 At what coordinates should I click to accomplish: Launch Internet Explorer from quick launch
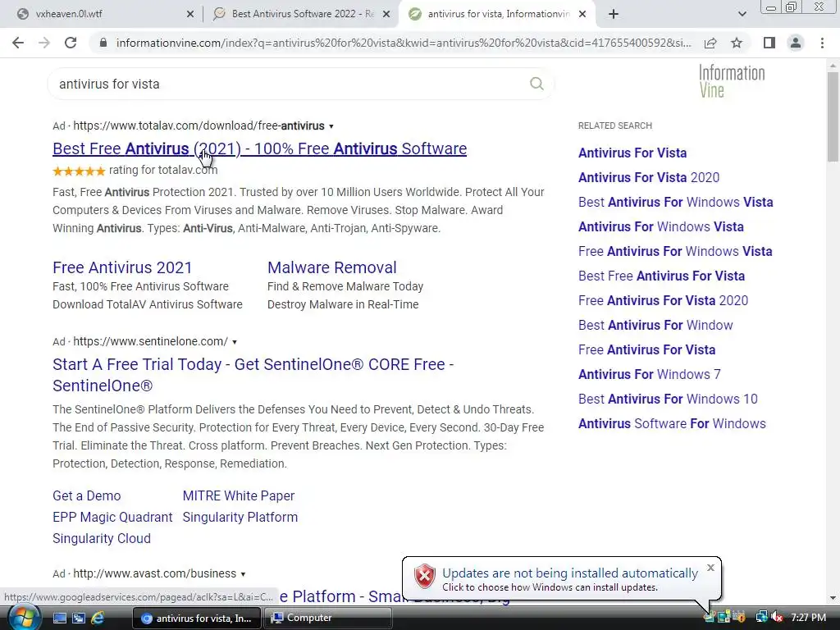pyautogui.click(x=98, y=619)
